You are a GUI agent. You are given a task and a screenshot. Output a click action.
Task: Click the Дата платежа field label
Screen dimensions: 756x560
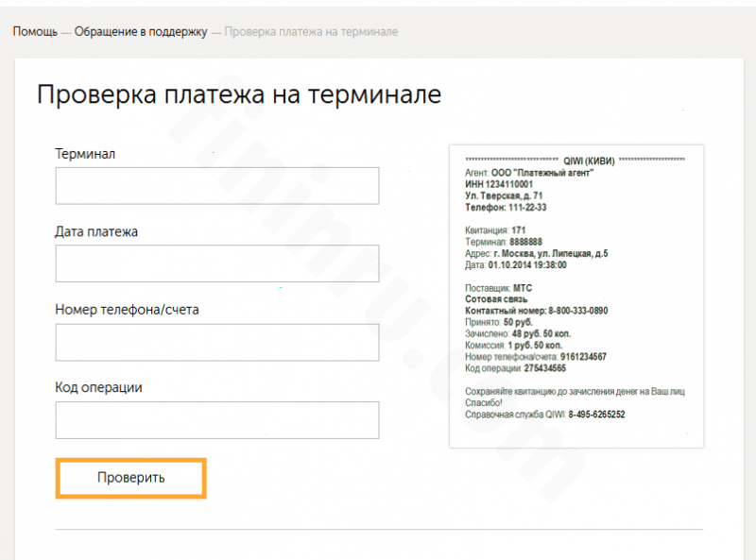click(x=96, y=231)
